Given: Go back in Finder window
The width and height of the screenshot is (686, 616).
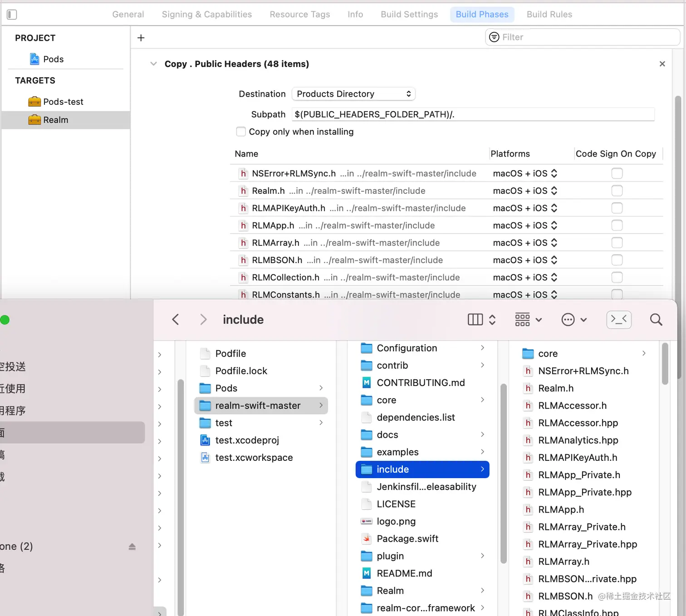Looking at the screenshot, I should [176, 319].
